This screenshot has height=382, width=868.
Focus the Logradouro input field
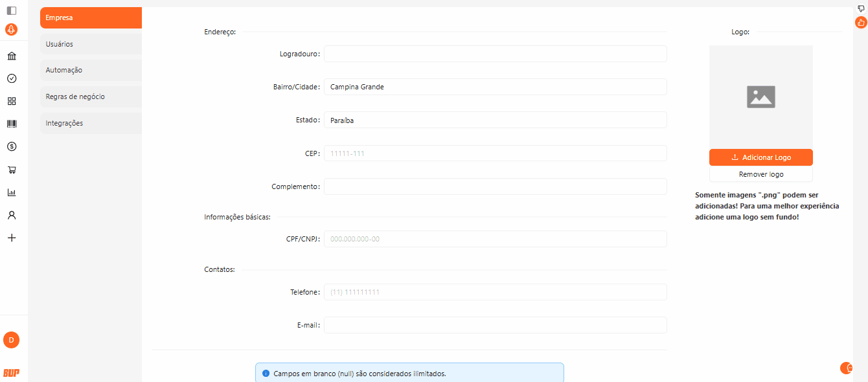[495, 54]
